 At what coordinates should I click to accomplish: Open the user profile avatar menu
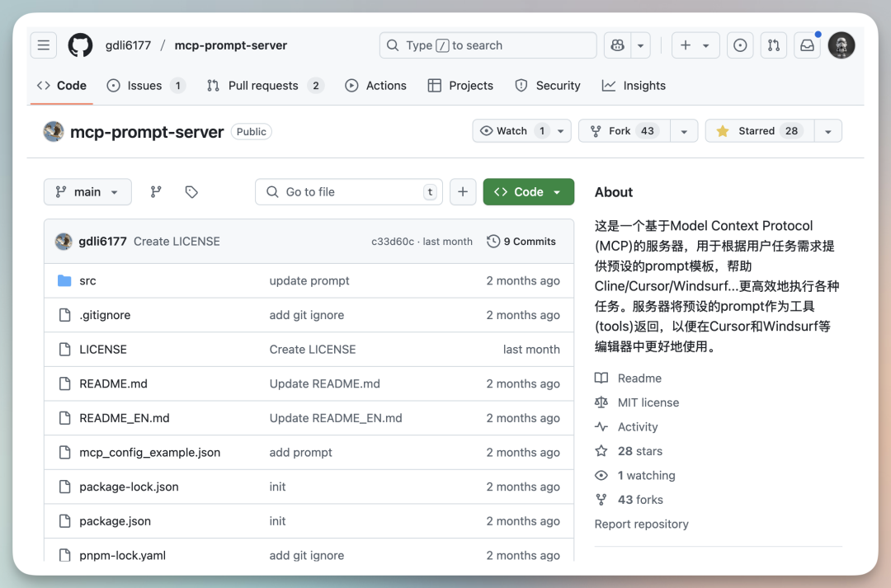coord(841,45)
